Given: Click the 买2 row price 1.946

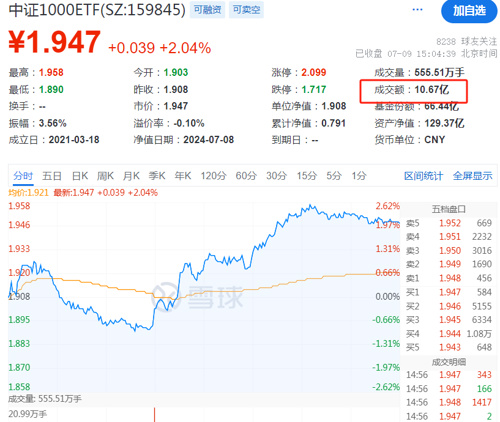Looking at the screenshot, I should point(450,306).
